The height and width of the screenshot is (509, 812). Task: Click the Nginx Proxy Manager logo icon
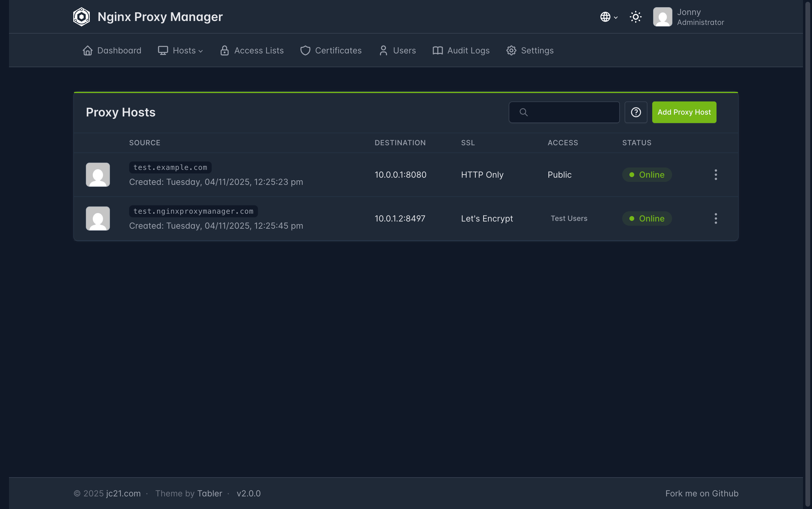pos(81,17)
